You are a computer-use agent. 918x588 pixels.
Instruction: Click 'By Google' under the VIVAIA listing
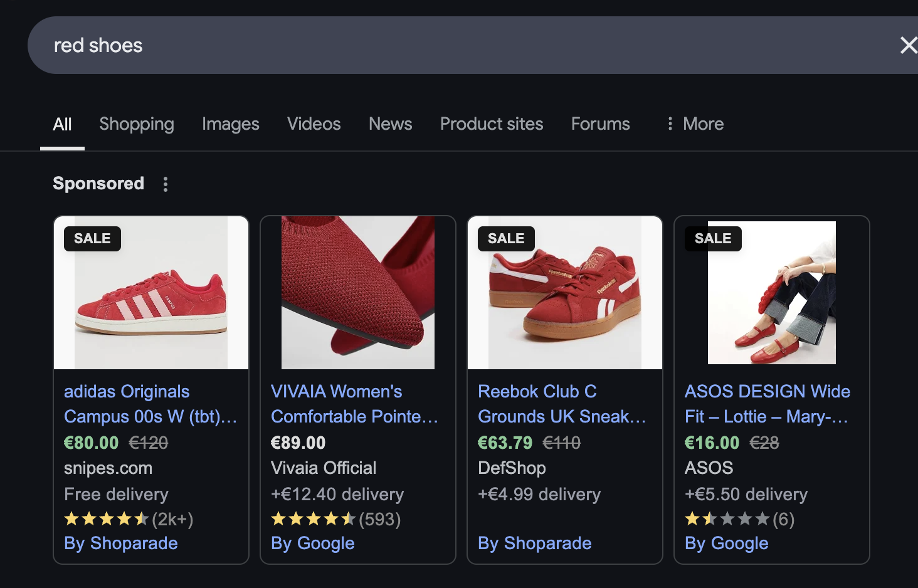[x=313, y=543]
